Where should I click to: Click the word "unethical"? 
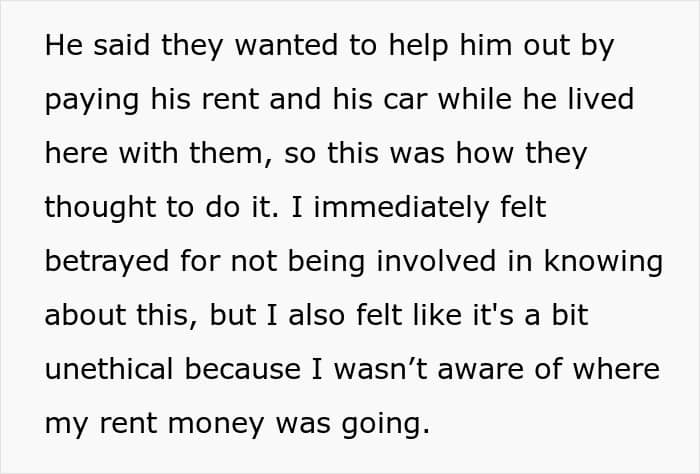tap(108, 370)
